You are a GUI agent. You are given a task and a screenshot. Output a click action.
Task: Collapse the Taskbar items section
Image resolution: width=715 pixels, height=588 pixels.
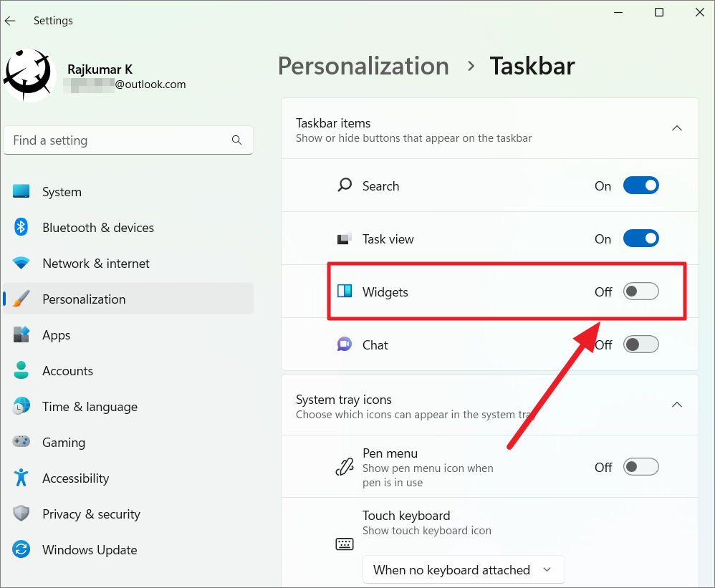[x=676, y=128]
